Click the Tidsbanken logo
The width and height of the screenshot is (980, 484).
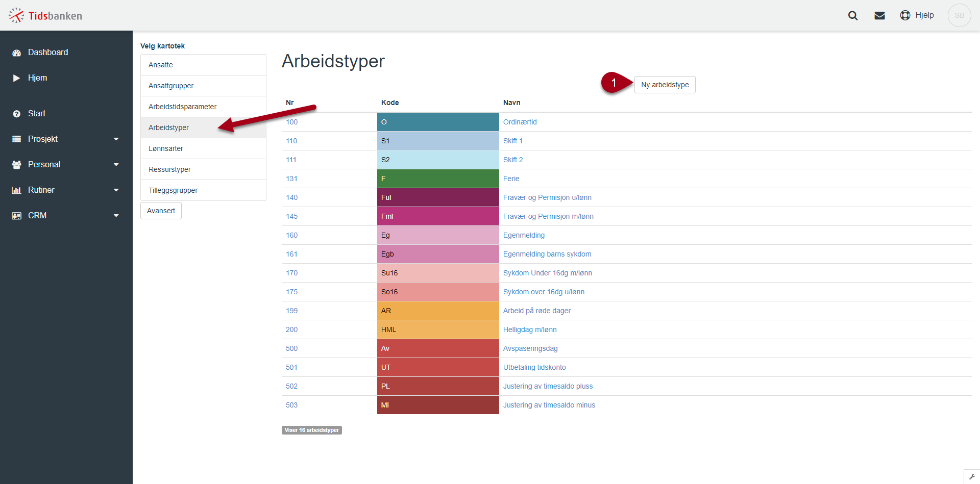(x=45, y=15)
